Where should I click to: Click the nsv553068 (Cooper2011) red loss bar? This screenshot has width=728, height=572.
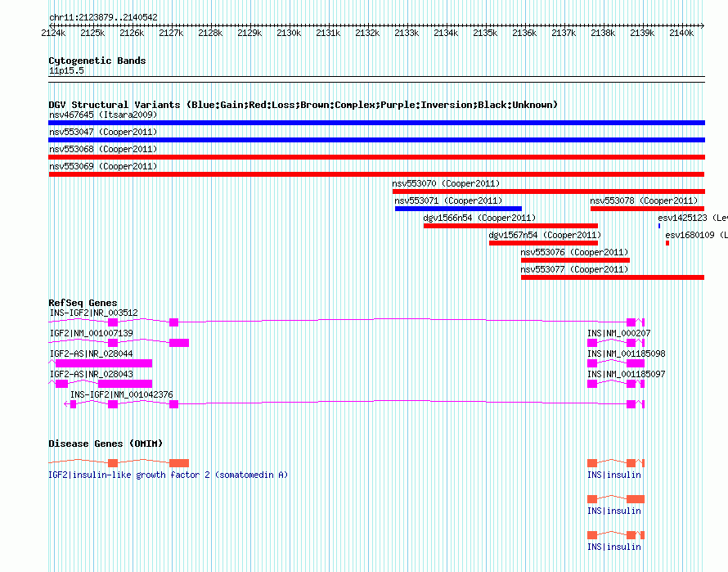pos(376,157)
